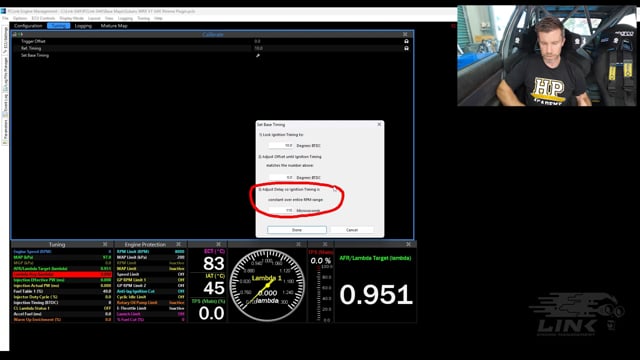
Task: Click the Lambda 1 dial gauge
Action: click(x=267, y=285)
